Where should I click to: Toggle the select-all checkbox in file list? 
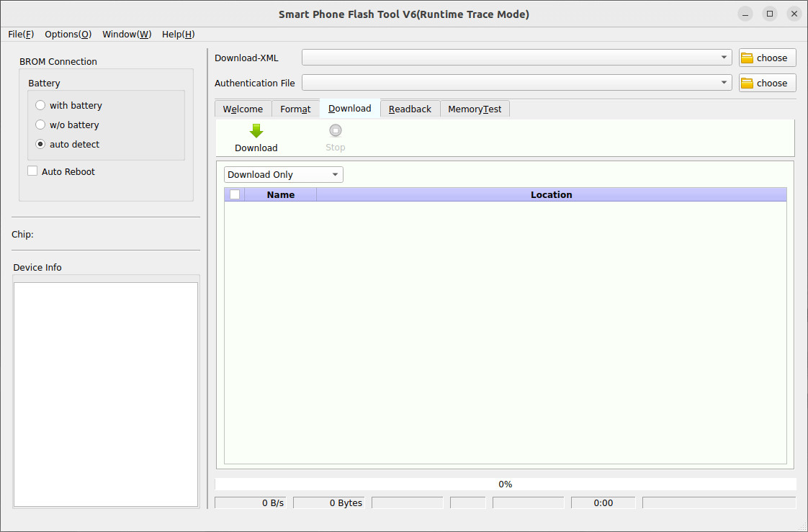click(x=234, y=194)
